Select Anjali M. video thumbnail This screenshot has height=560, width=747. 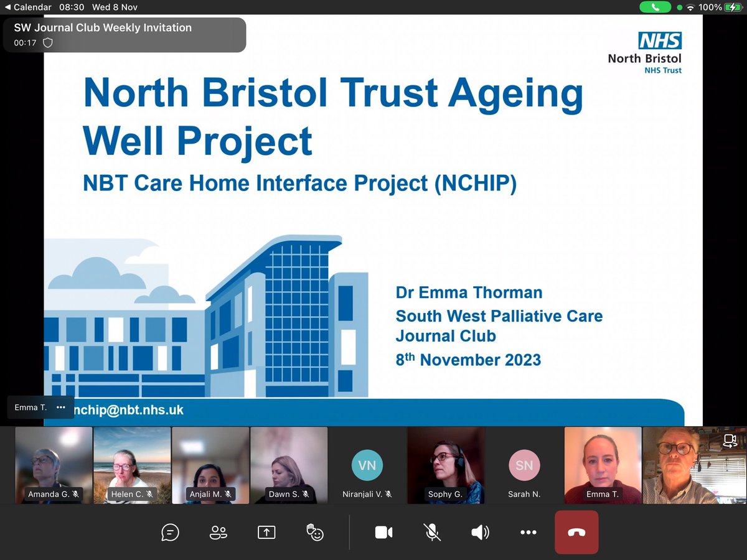tap(210, 465)
